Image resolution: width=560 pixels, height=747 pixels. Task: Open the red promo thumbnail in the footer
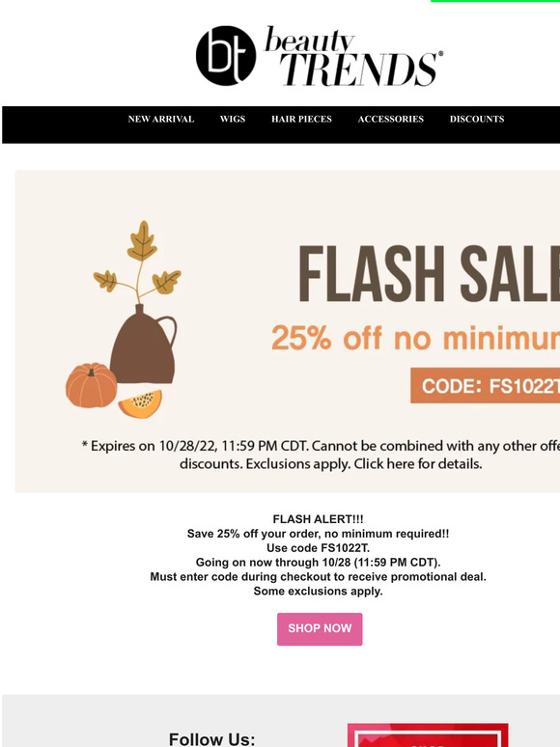(428, 735)
